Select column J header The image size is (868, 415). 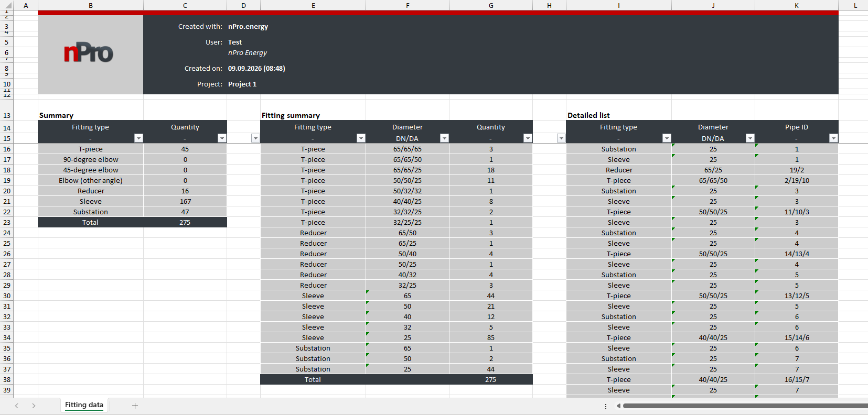pyautogui.click(x=713, y=5)
